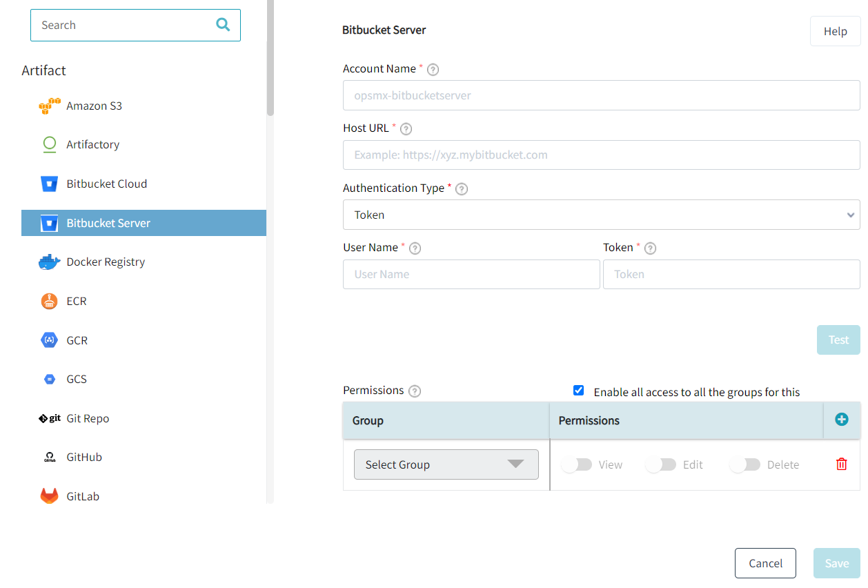The width and height of the screenshot is (868, 588).
Task: Click the search magnifier icon
Action: 223,24
